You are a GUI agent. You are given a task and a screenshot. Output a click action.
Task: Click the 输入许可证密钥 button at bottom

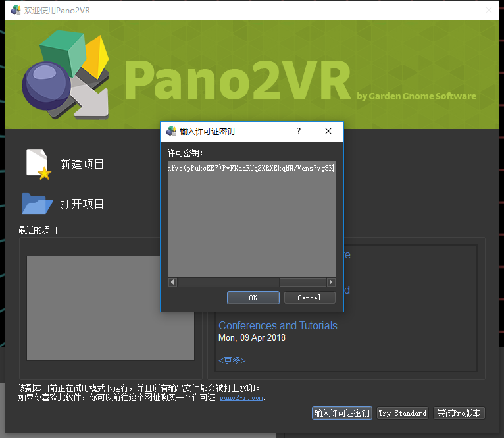tap(341, 413)
